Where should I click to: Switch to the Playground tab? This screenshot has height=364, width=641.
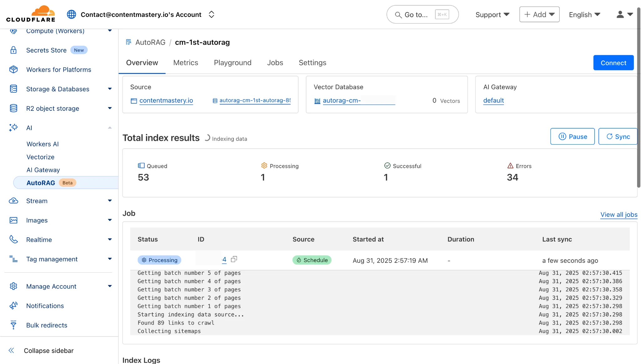click(233, 63)
